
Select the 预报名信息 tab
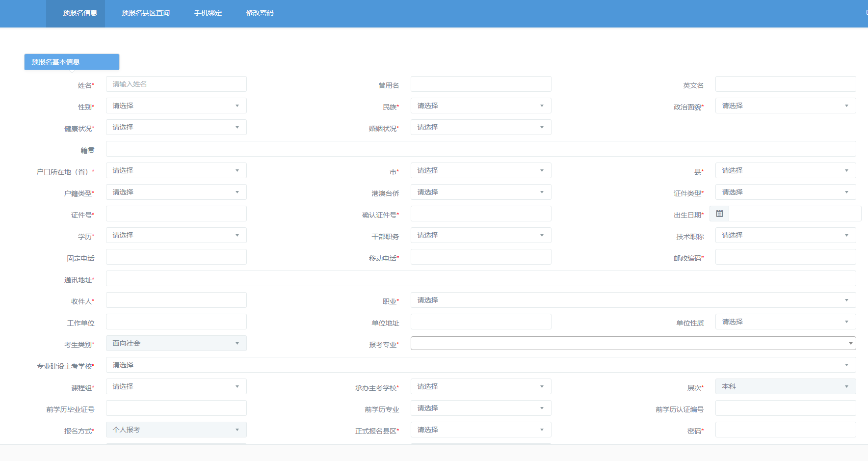coord(80,13)
